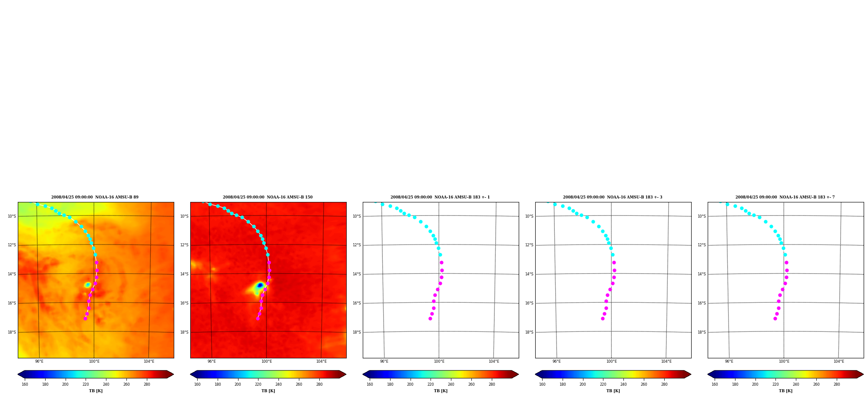Click the dark red right arrow of the 150 colorbar

[x=343, y=374]
